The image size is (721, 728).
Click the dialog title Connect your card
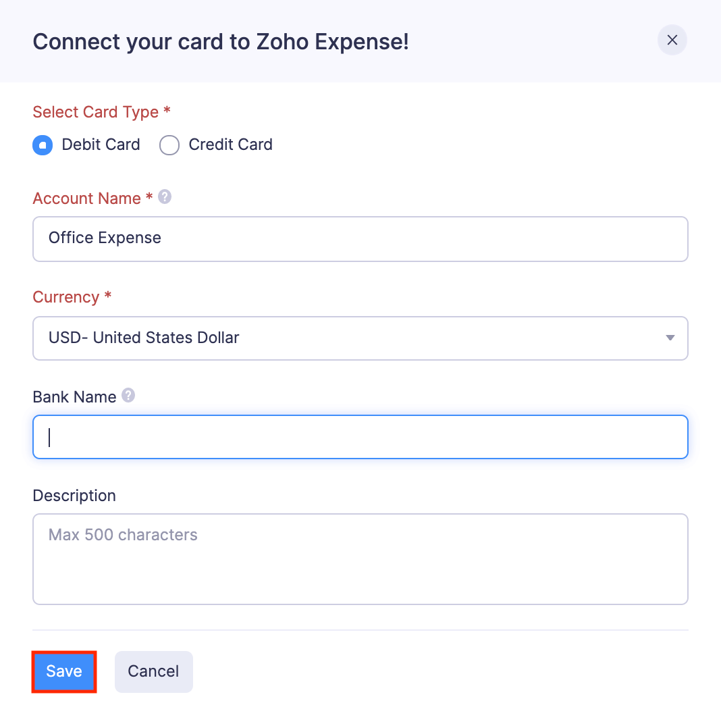pos(221,42)
